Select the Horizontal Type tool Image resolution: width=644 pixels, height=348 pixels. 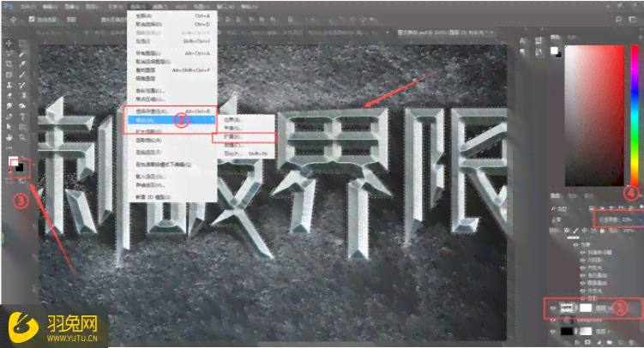pos(22,117)
